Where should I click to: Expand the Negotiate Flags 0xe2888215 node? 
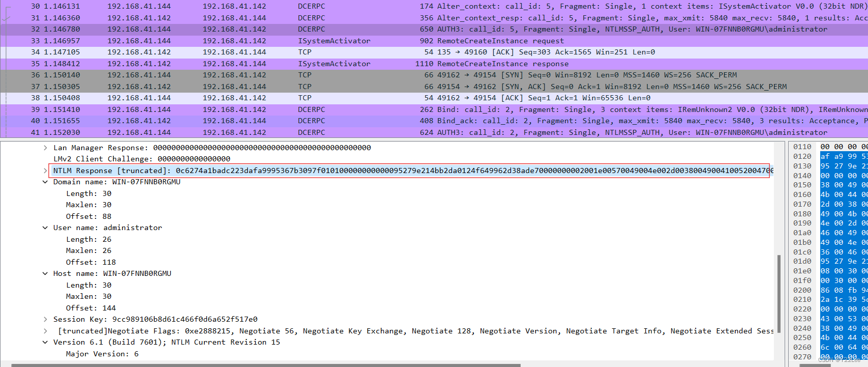[45, 331]
